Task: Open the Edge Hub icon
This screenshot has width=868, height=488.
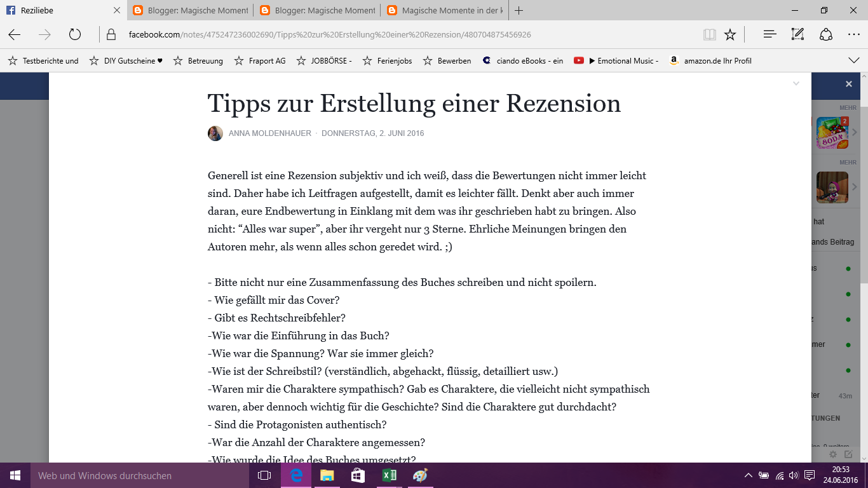Action: [x=770, y=35]
